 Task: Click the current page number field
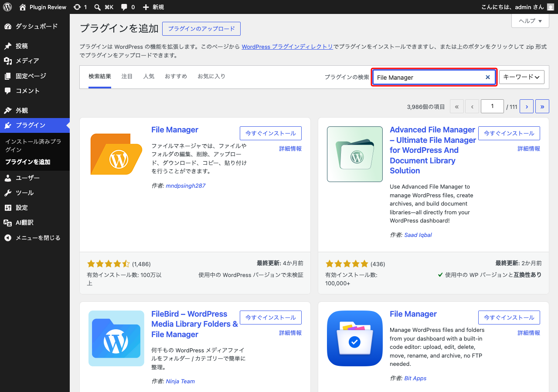[492, 106]
